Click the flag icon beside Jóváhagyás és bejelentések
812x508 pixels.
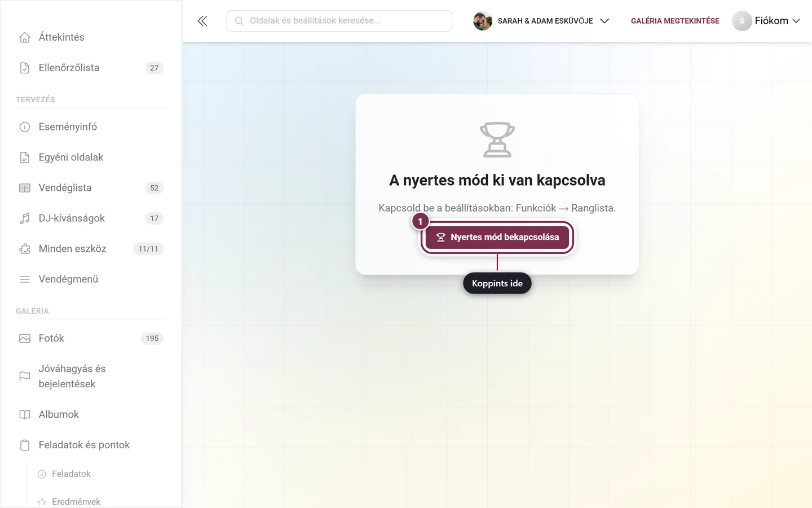pyautogui.click(x=25, y=376)
